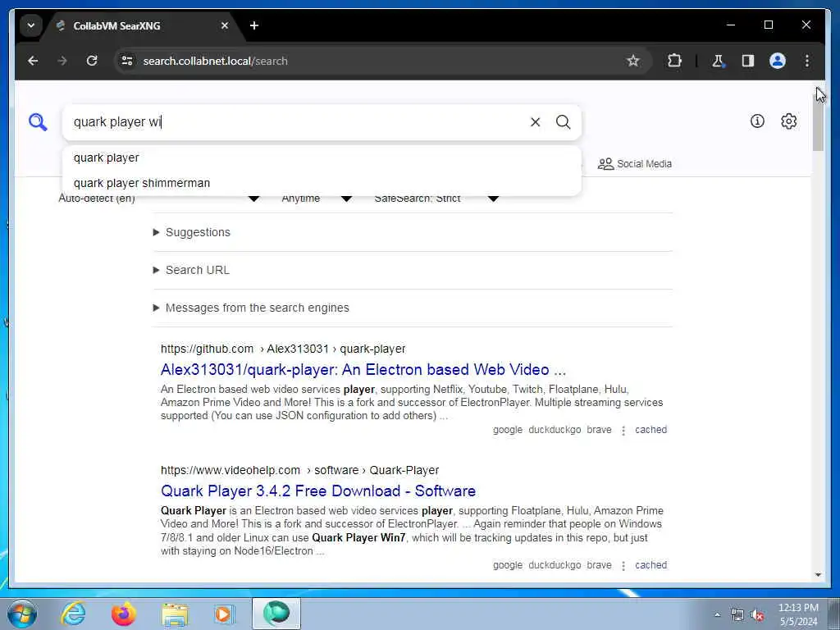
Task: Select the CollabVM SearXNG tab
Action: [x=144, y=25]
